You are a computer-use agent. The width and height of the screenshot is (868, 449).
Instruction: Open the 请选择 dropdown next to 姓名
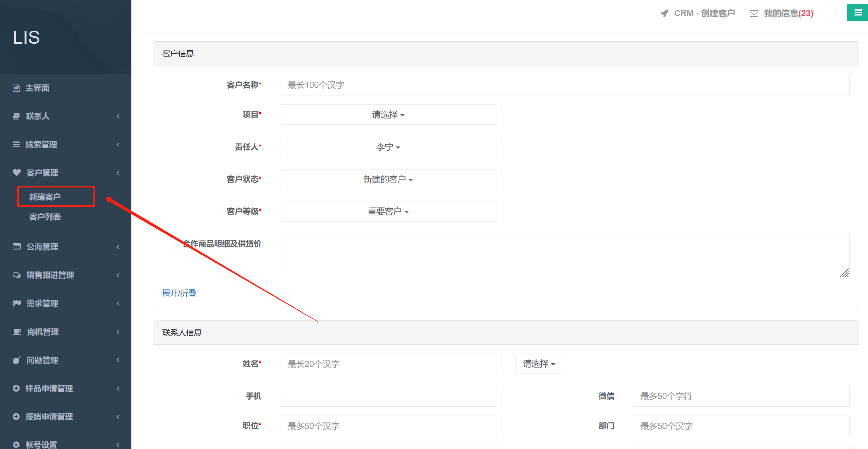(x=539, y=364)
